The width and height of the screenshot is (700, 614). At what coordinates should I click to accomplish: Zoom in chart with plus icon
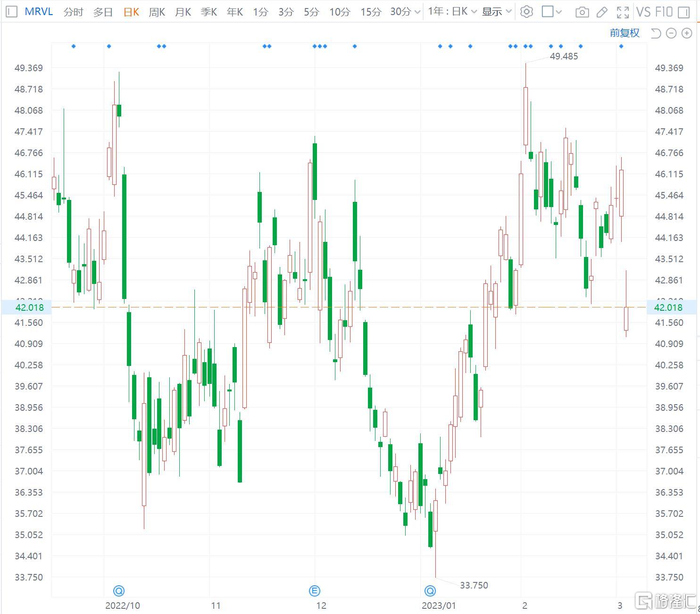pos(687,33)
